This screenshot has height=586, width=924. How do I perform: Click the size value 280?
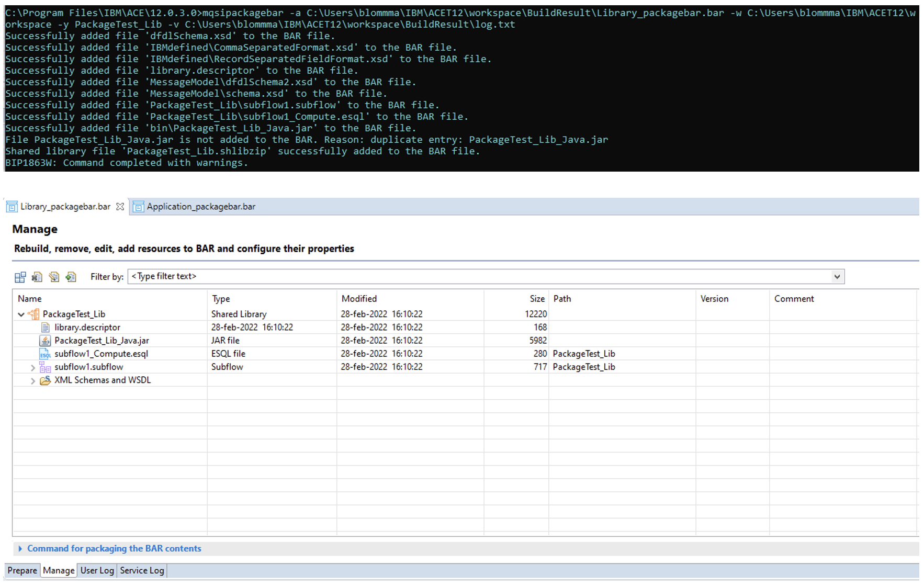[x=540, y=354]
